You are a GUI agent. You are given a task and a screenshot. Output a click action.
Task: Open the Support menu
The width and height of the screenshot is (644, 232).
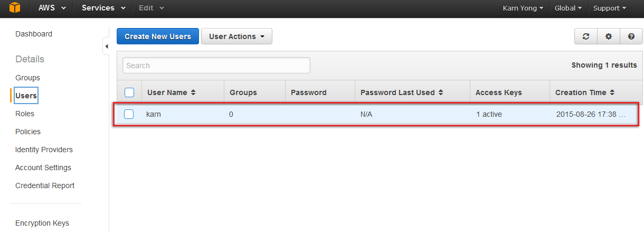(609, 8)
